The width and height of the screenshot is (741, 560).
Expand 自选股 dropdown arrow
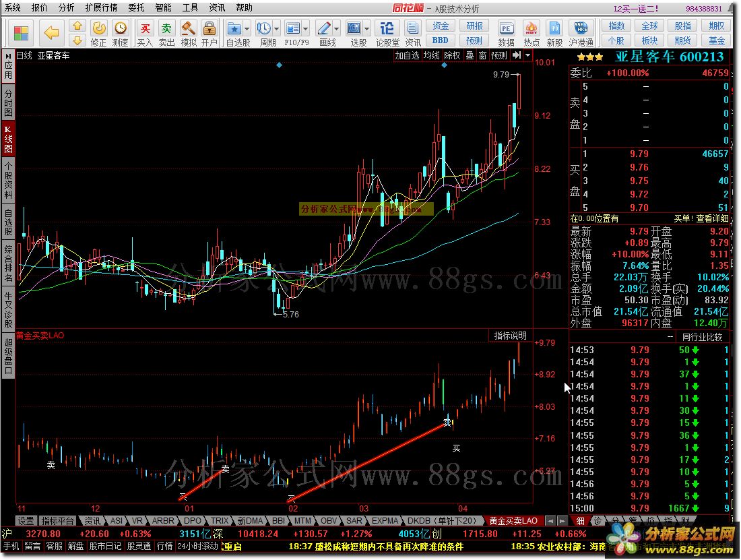coord(247,29)
